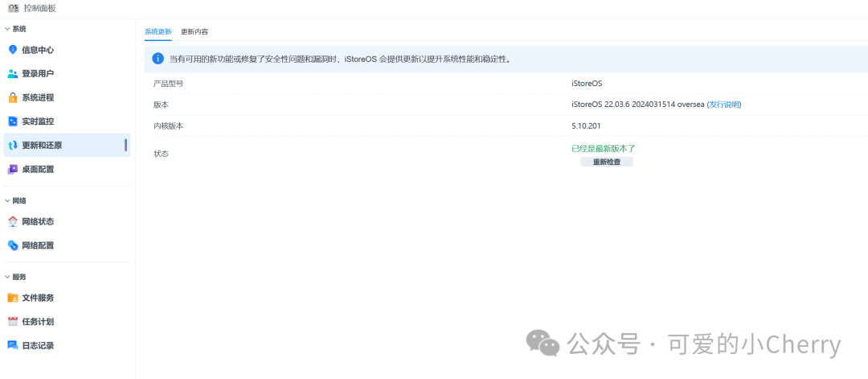Open 登录用户 in sidebar
The height and width of the screenshot is (379, 868).
[67, 74]
